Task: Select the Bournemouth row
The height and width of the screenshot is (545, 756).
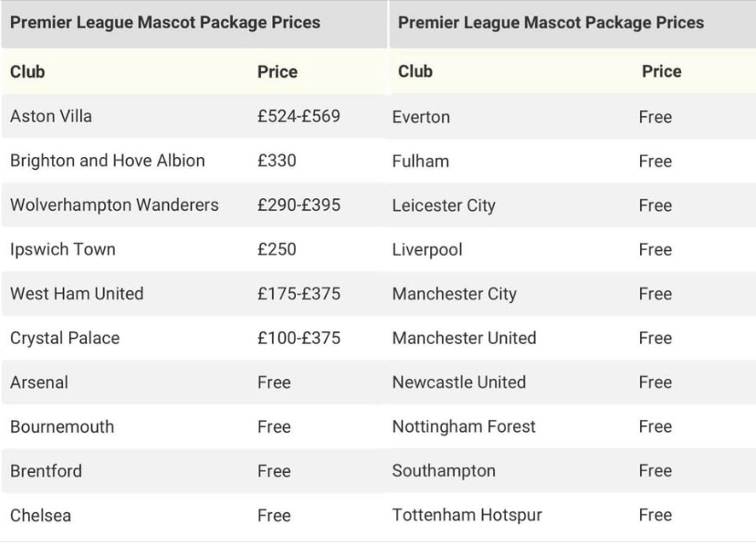Action: [194, 426]
